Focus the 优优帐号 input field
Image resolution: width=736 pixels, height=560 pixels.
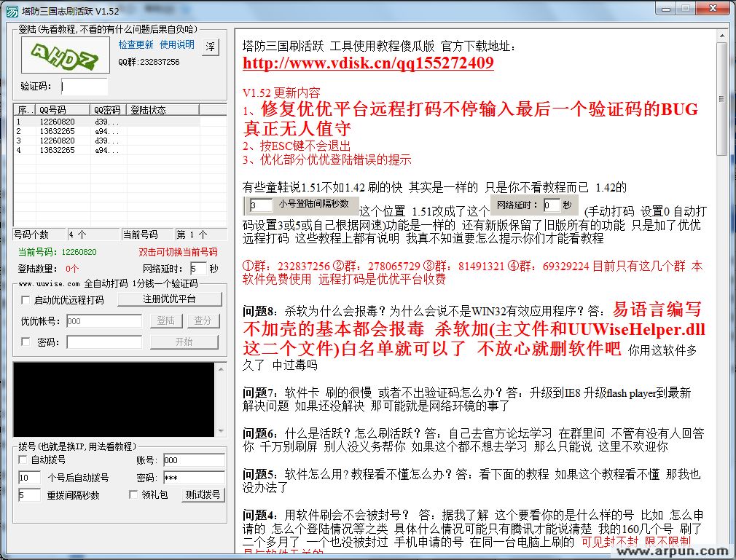tap(104, 321)
